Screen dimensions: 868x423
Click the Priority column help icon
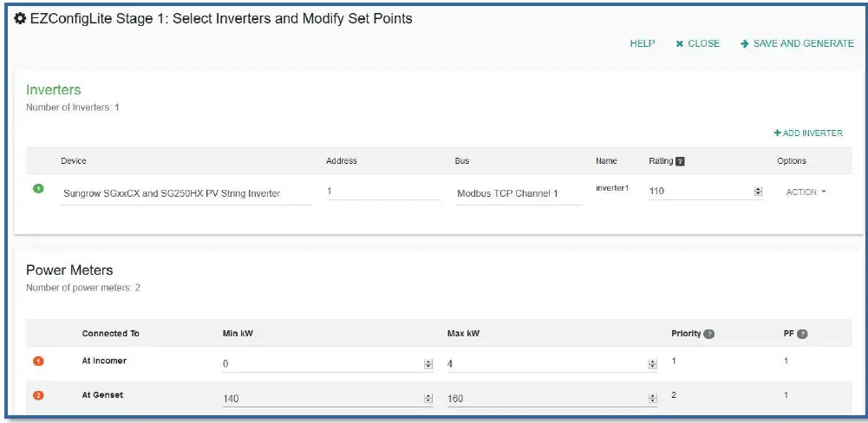[709, 334]
